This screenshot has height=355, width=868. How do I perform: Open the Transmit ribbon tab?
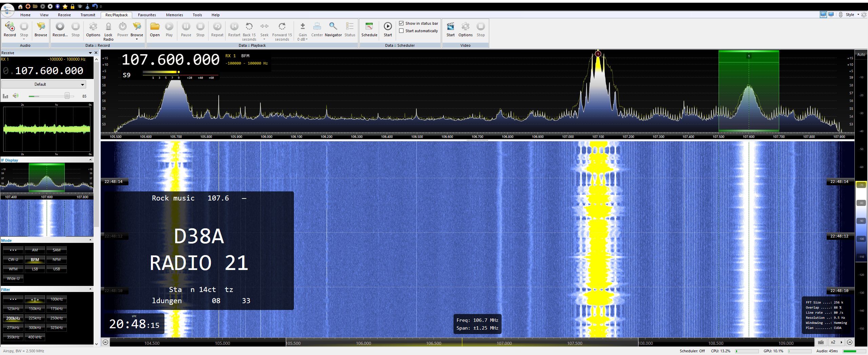pos(88,15)
